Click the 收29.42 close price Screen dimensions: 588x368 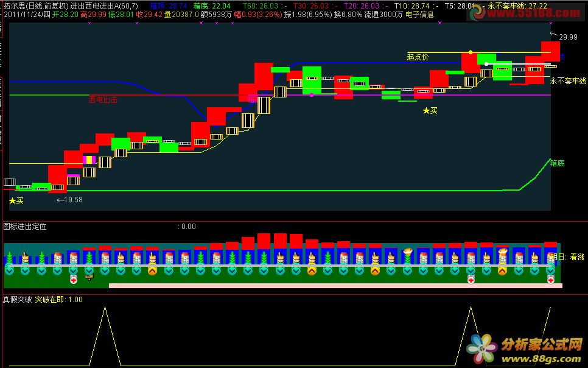click(x=149, y=15)
